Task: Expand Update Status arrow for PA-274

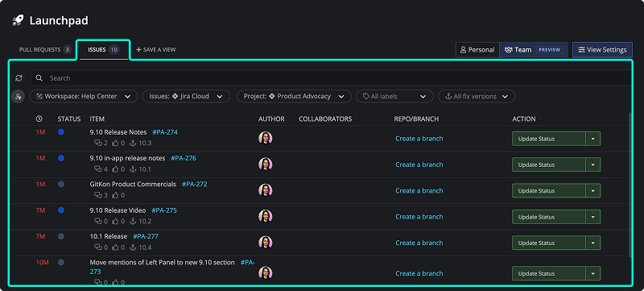Action: point(592,139)
